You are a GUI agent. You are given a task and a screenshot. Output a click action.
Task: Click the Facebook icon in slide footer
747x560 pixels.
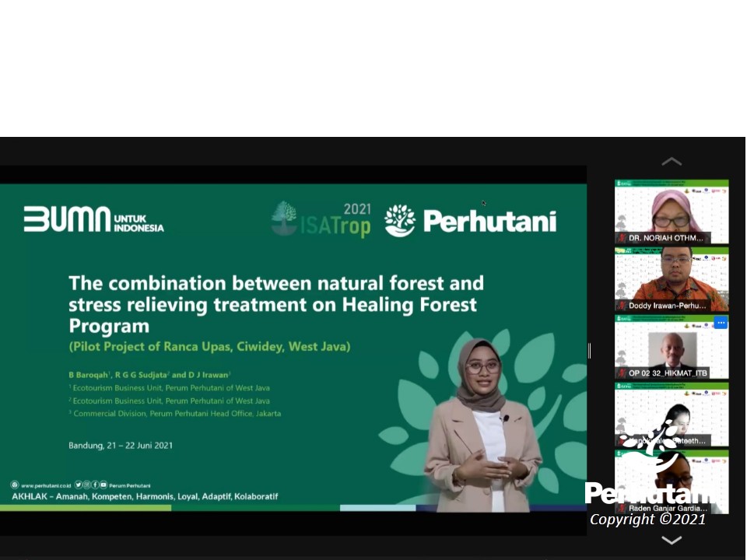click(95, 485)
